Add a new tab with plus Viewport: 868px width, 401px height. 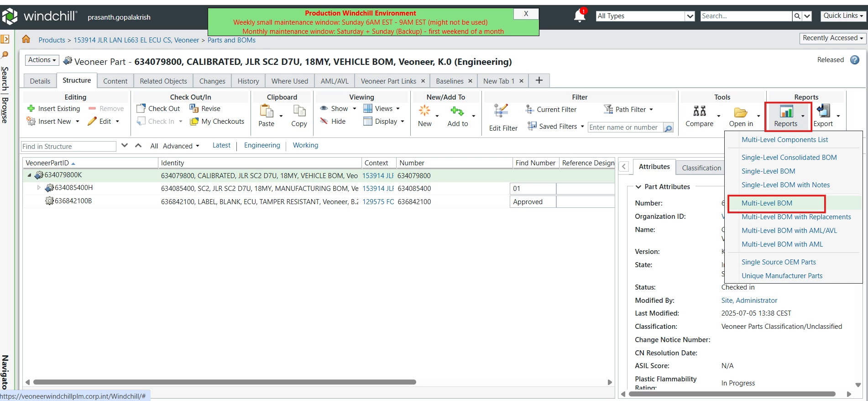(539, 80)
